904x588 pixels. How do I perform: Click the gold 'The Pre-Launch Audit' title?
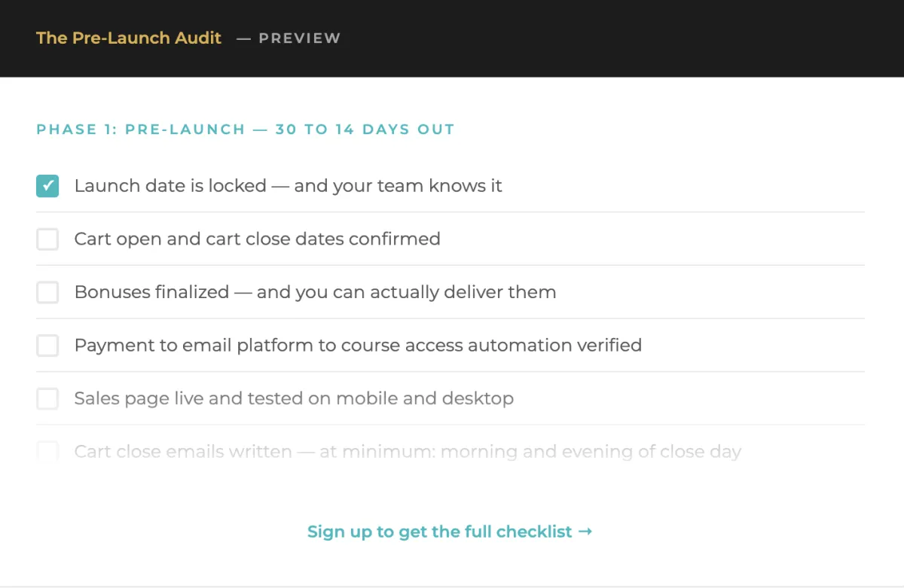129,38
